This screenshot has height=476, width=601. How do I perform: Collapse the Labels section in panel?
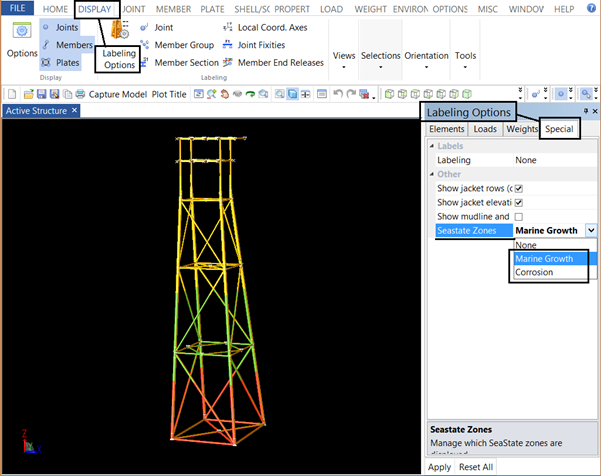pyautogui.click(x=432, y=146)
